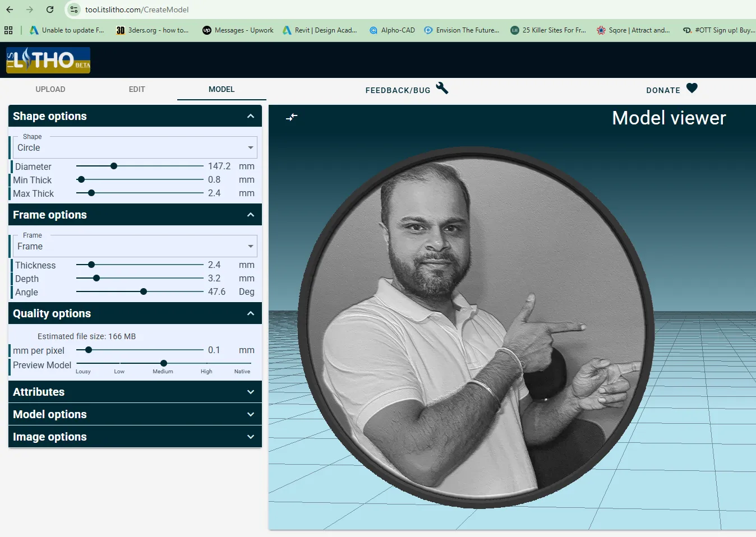Open the Unable to update bookmark
Screen dimensions: 756x537
click(x=67, y=30)
